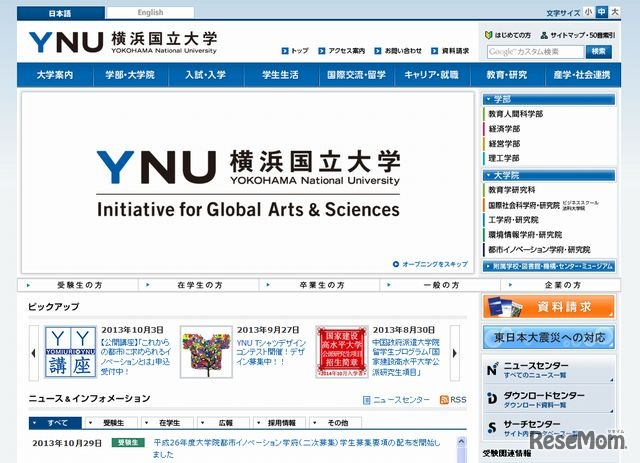
Task: Go to トップ page link
Action: tap(295, 51)
